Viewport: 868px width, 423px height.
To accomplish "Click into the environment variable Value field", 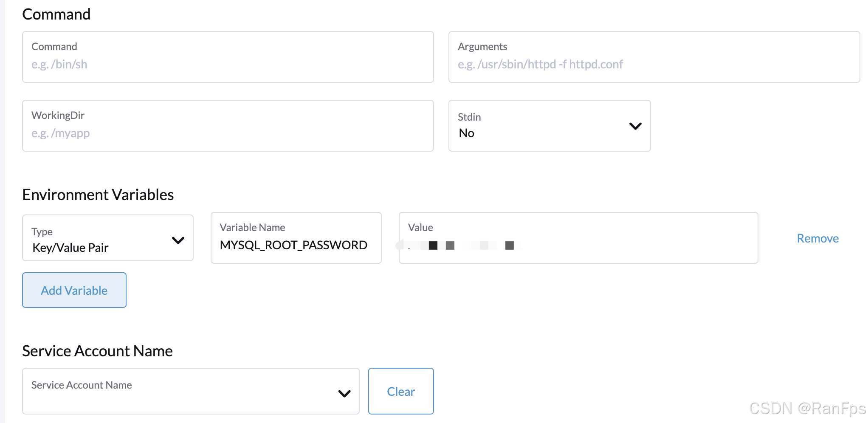I will (578, 238).
